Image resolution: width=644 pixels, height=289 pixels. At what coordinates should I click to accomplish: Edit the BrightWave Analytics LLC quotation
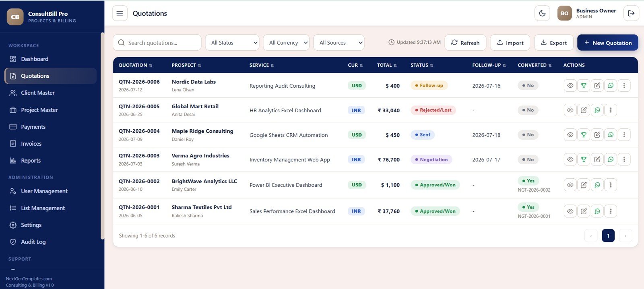pyautogui.click(x=584, y=185)
